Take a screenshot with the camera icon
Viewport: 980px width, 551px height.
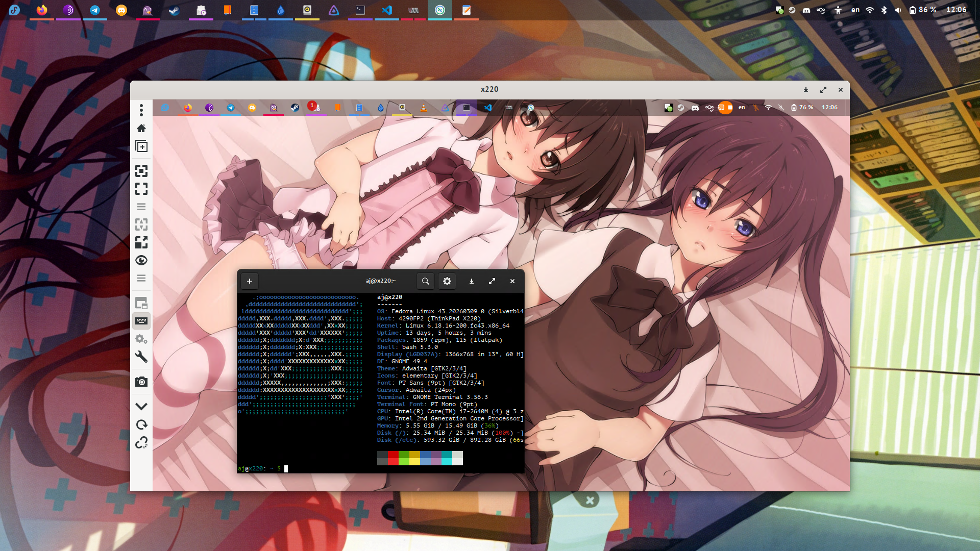pyautogui.click(x=141, y=382)
